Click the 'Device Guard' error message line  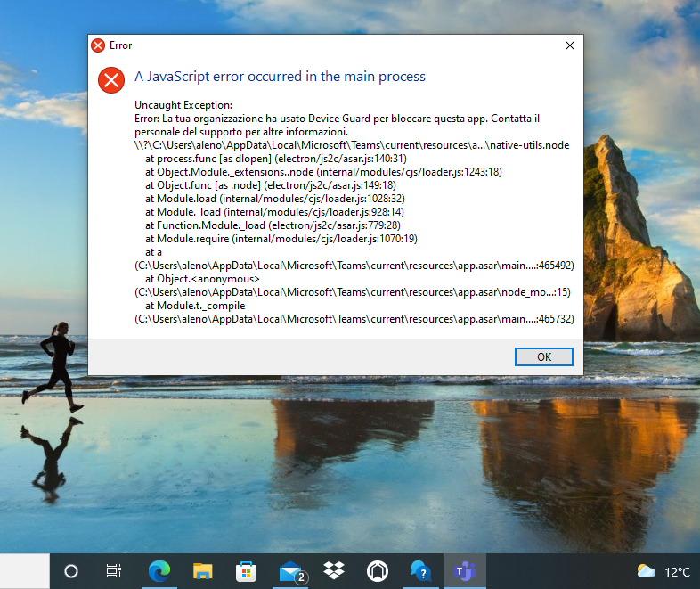(337, 125)
